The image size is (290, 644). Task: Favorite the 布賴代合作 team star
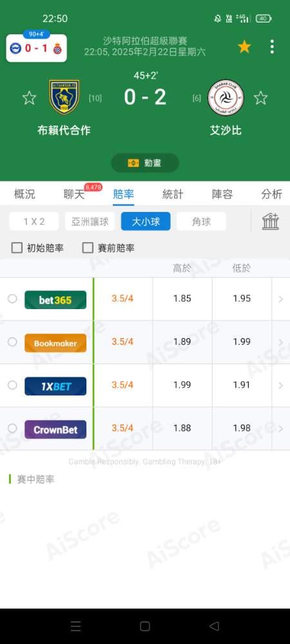pyautogui.click(x=29, y=98)
